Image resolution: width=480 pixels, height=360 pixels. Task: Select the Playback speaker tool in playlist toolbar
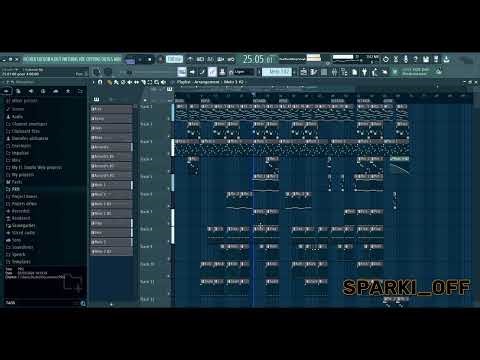(163, 82)
